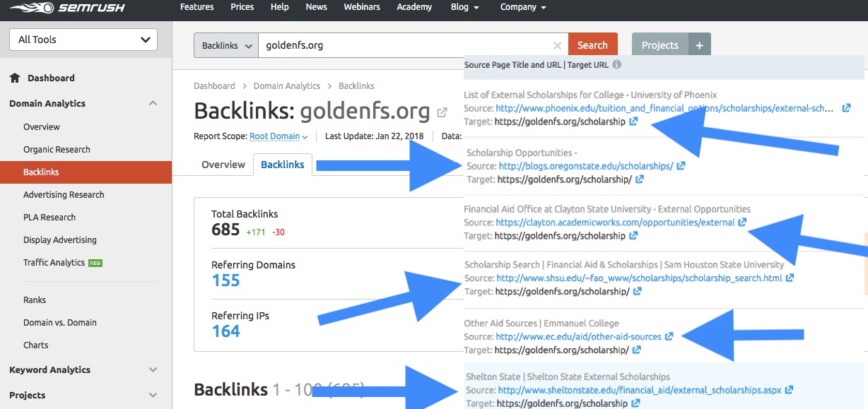
Task: Open external icon for ec.edu source
Action: coord(669,337)
